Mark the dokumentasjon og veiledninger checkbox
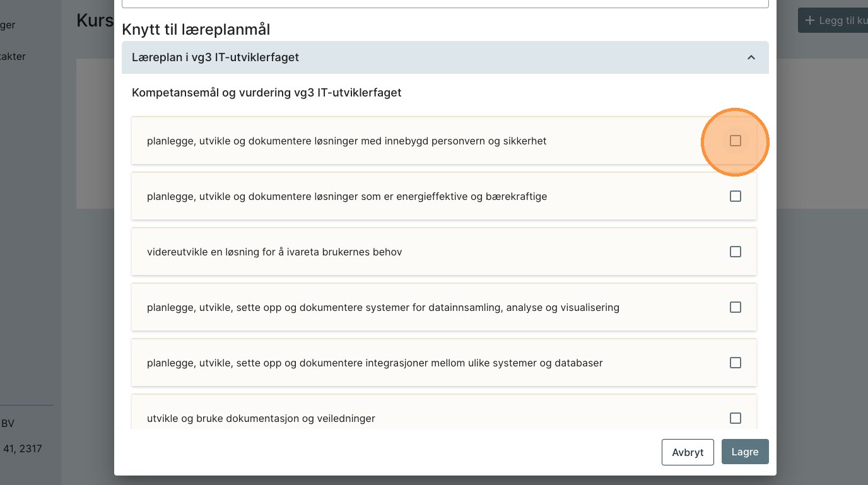Viewport: 868px width, 485px height. click(x=735, y=418)
